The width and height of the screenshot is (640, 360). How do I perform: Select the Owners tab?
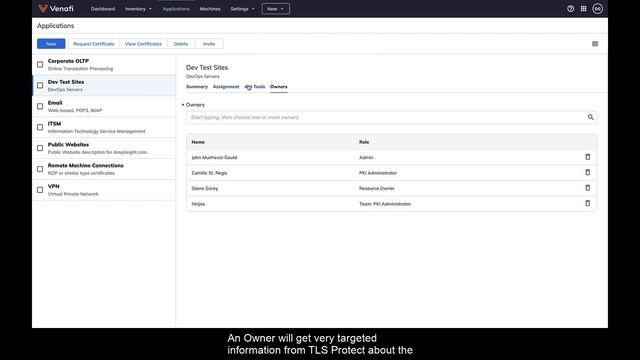[279, 87]
